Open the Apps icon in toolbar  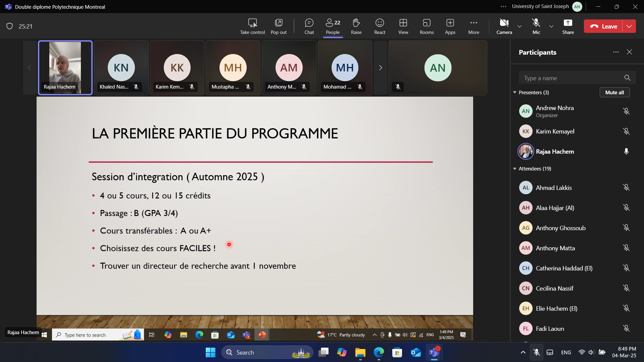click(x=450, y=26)
